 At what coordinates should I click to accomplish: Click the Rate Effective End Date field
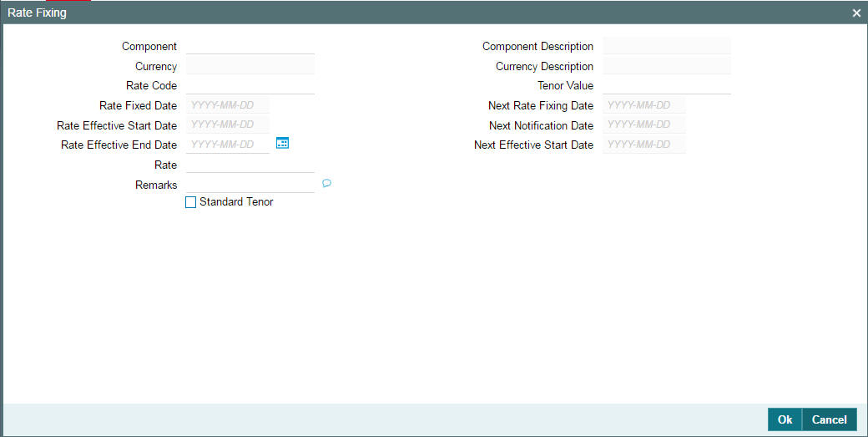(228, 145)
